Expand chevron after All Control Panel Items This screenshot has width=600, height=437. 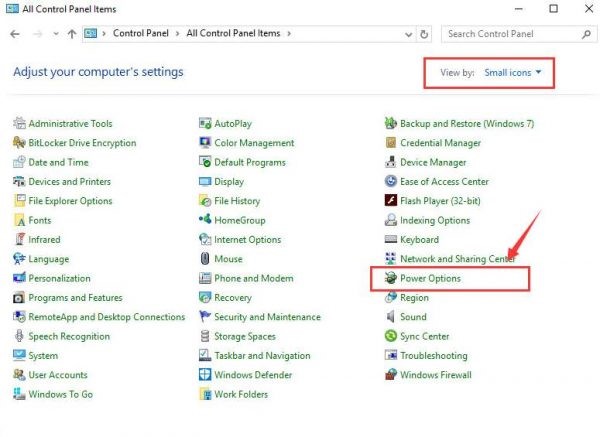[290, 34]
